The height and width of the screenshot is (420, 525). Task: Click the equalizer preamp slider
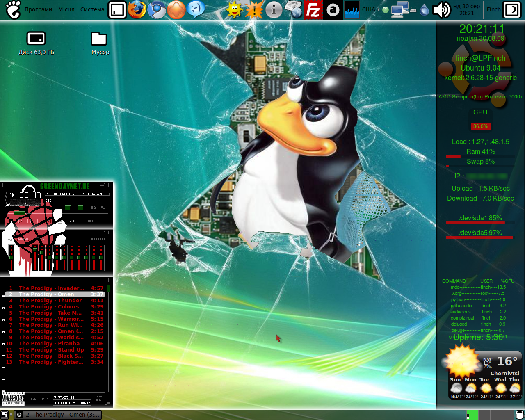(x=11, y=258)
